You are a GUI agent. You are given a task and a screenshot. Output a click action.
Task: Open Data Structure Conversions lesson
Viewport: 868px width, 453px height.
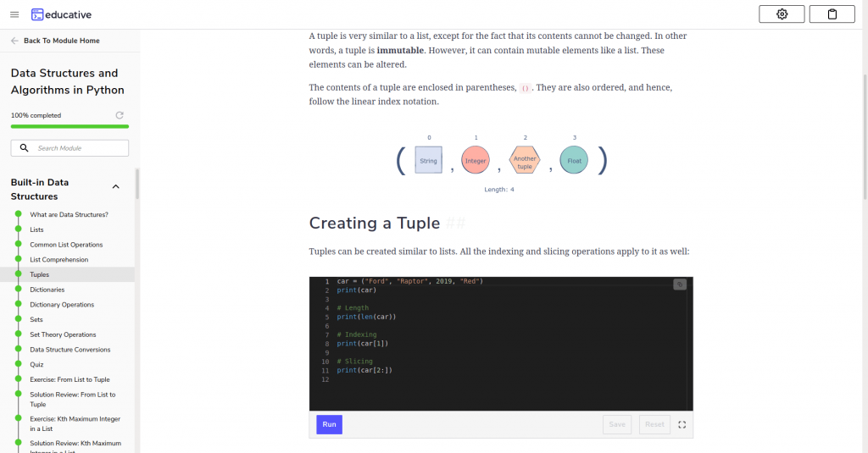coord(70,349)
